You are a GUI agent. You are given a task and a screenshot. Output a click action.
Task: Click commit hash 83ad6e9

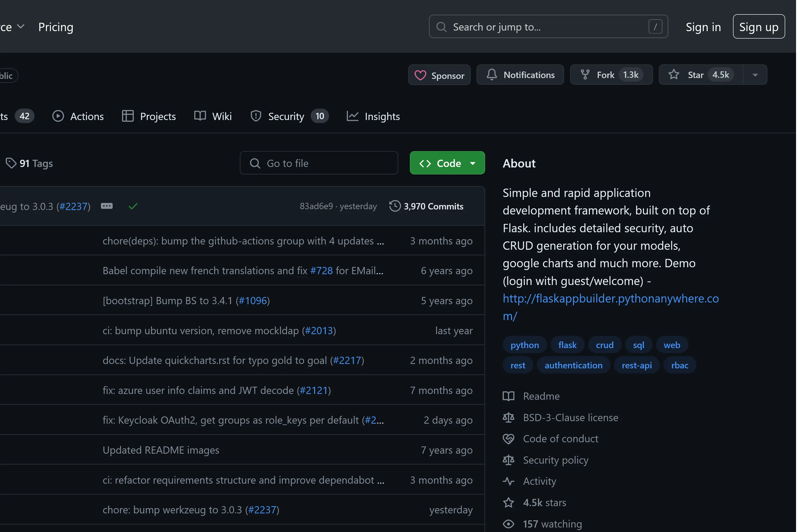pos(316,206)
